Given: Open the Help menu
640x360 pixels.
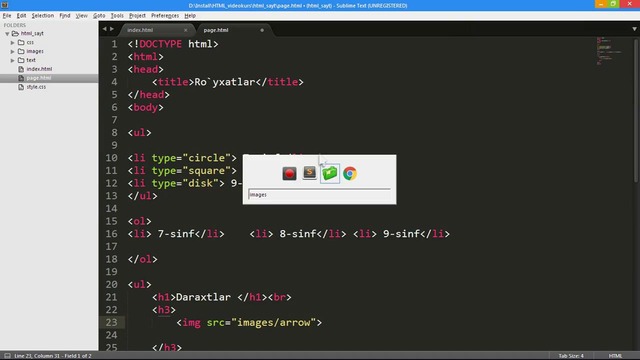Looking at the screenshot, I should click(190, 16).
